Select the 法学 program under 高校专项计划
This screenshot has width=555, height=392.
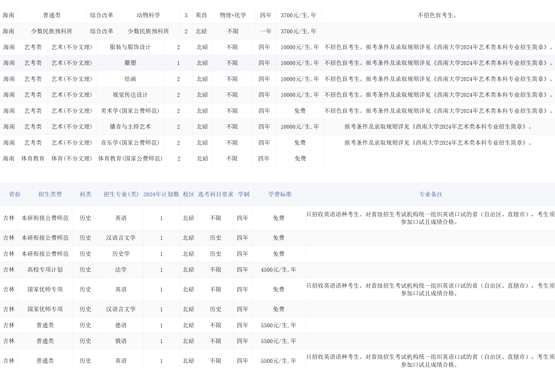[121, 269]
